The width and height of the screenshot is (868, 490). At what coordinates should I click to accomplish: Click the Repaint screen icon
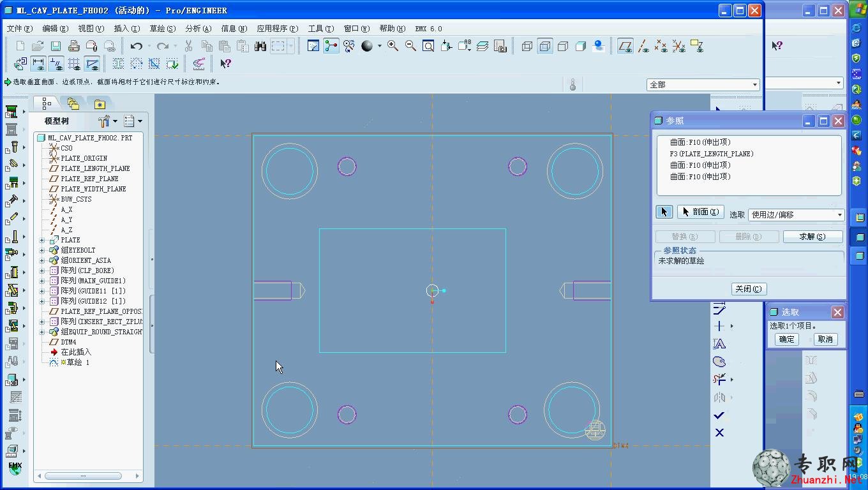pos(313,46)
